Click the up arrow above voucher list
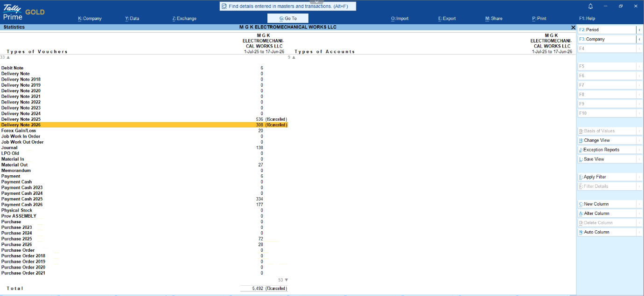This screenshot has width=644, height=296. 8,57
